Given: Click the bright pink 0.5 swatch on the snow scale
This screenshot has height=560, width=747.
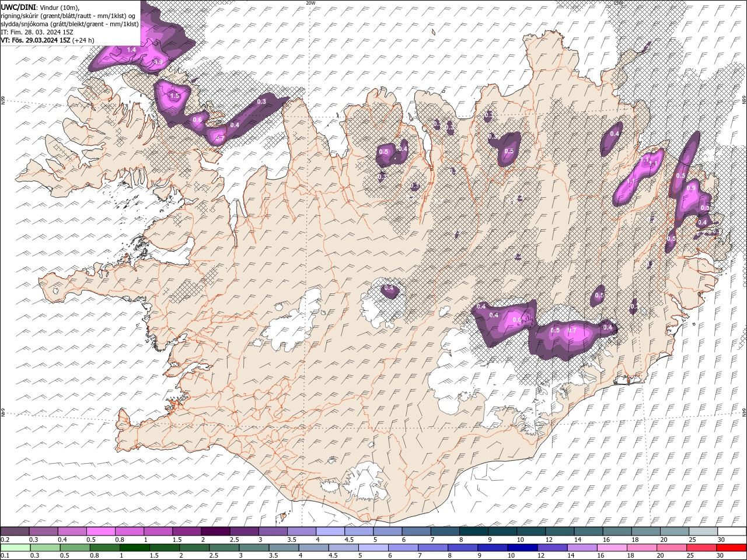Looking at the screenshot, I should tap(101, 531).
